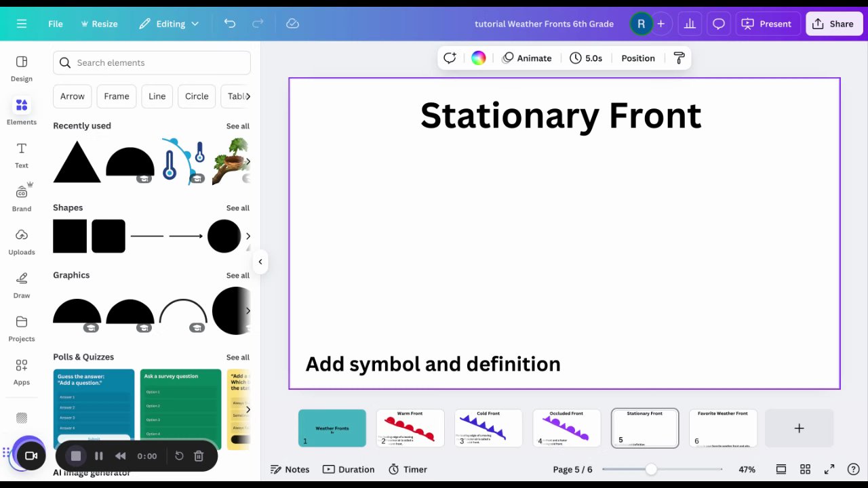Open the Warm Front page thumbnail
This screenshot has height=488, width=868.
(x=410, y=428)
